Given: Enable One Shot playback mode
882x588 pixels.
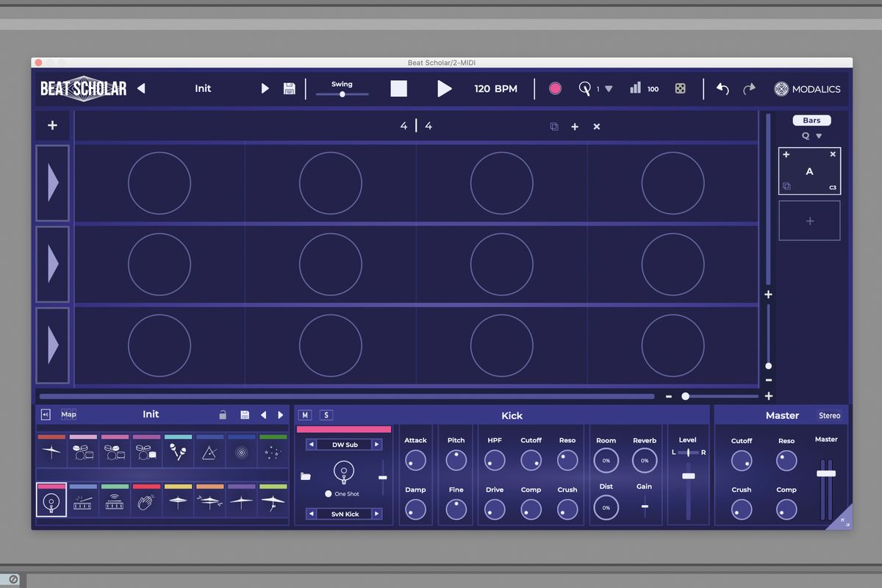Looking at the screenshot, I should click(x=329, y=492).
